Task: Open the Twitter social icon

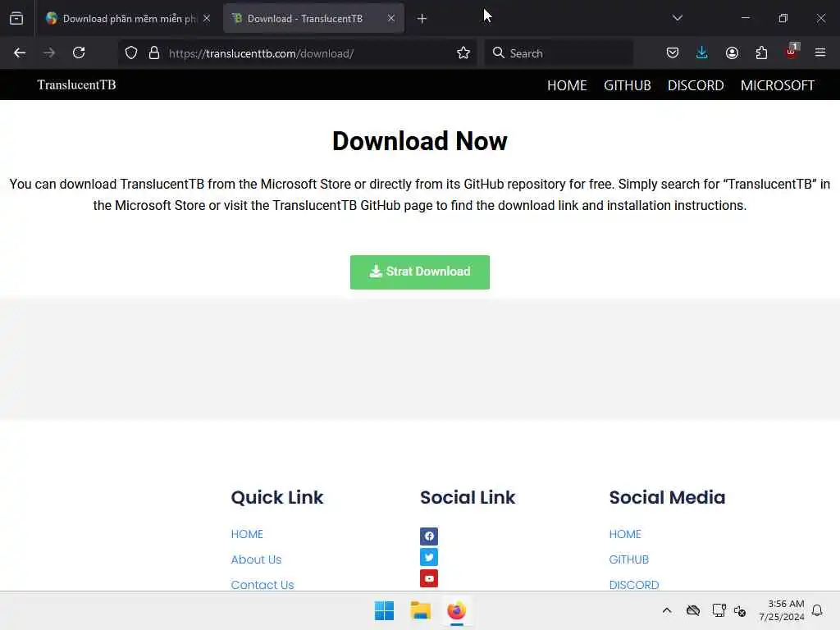Action: (x=428, y=557)
